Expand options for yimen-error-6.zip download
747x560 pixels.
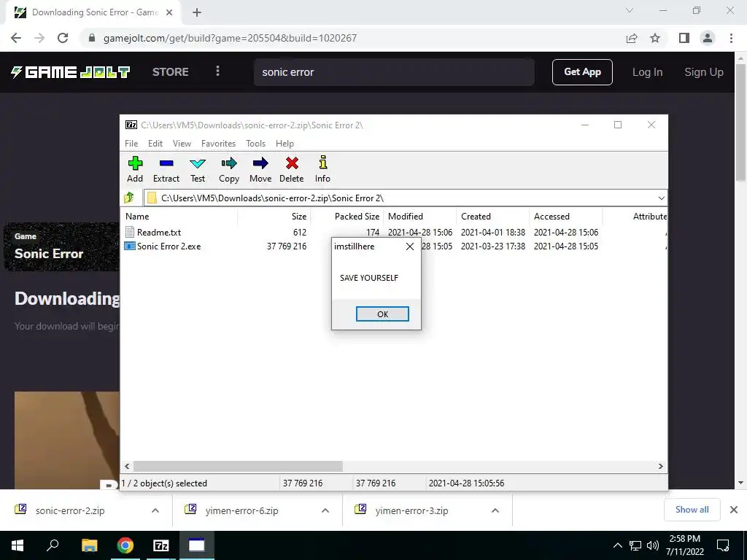click(325, 510)
